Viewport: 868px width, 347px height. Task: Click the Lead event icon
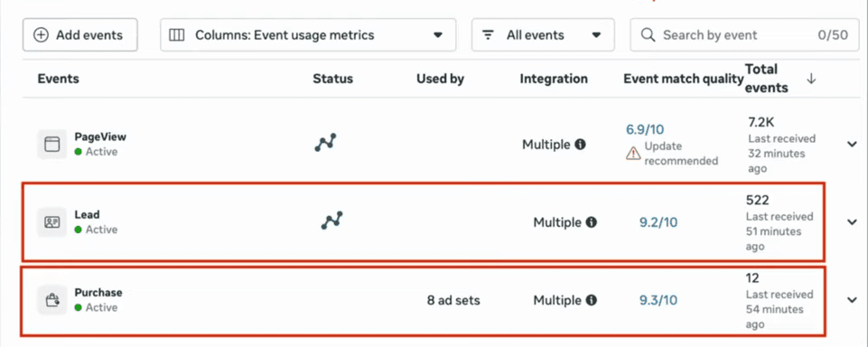pos(51,222)
